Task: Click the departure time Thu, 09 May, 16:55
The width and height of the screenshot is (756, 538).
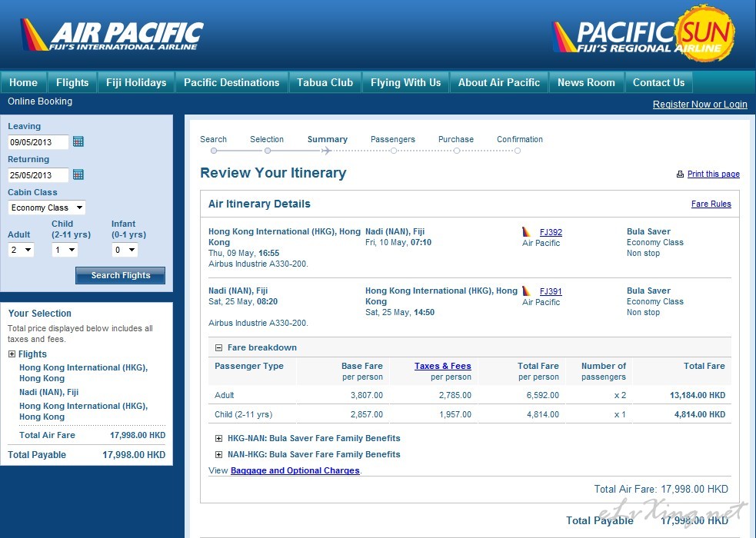Action: click(x=244, y=253)
